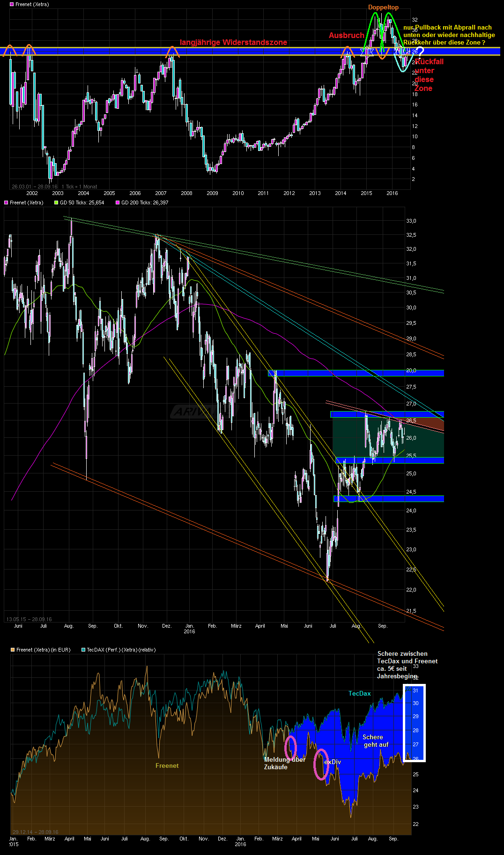Click the green GD 50 Ticks legend swatch

[x=56, y=202]
